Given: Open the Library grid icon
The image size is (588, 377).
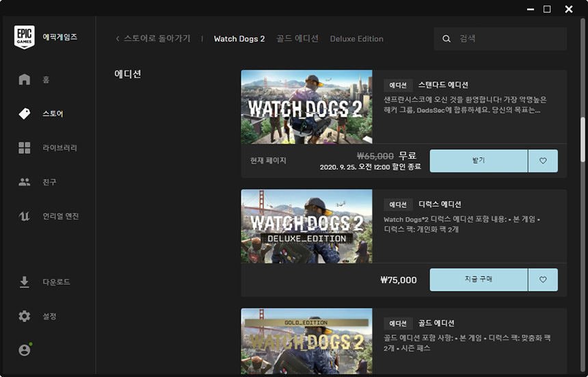Looking at the screenshot, I should tap(25, 148).
